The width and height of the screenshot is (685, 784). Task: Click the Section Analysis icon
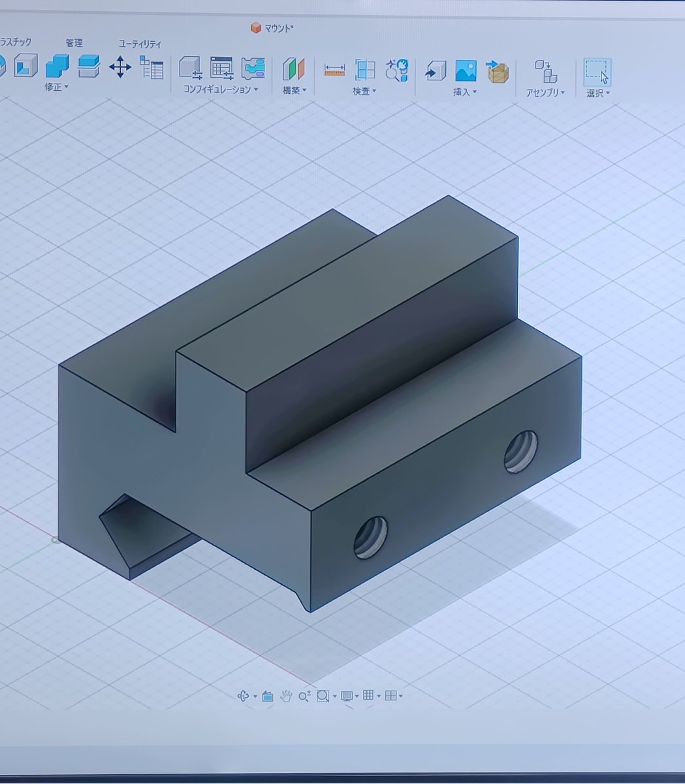pos(365,70)
